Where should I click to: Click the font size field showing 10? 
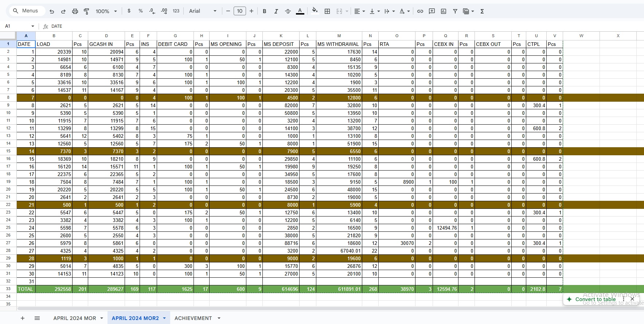click(240, 11)
